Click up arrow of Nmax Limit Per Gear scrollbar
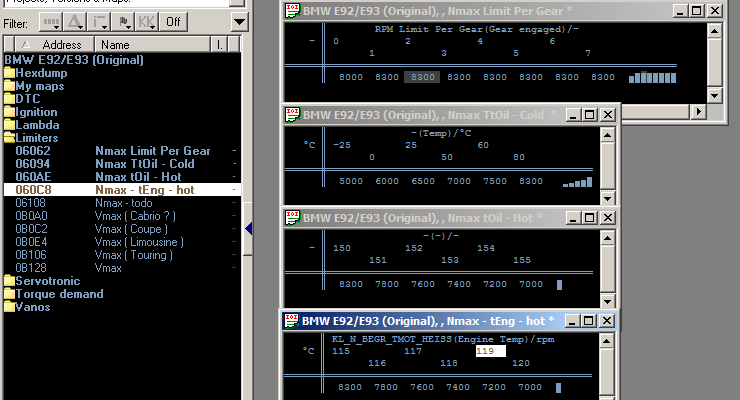The image size is (740, 400). point(715,31)
